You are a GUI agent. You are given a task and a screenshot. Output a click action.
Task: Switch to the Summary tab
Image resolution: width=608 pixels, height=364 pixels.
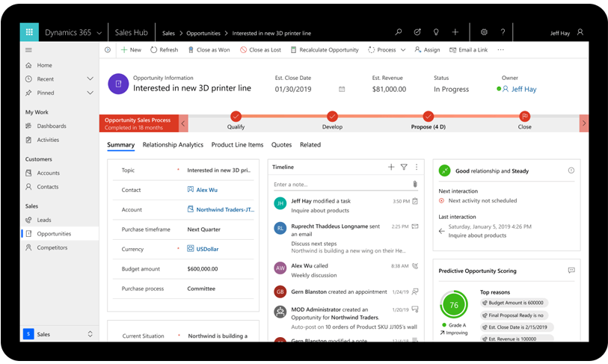(120, 144)
